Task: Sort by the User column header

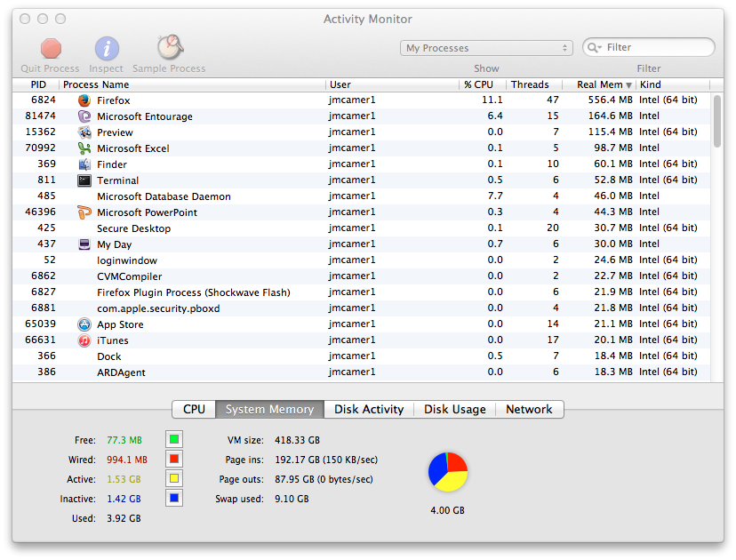Action: coord(392,84)
